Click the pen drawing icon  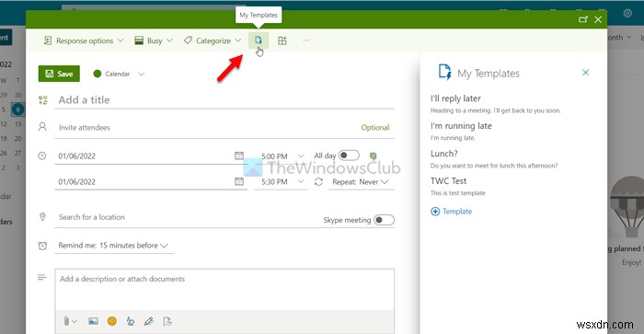(x=149, y=321)
